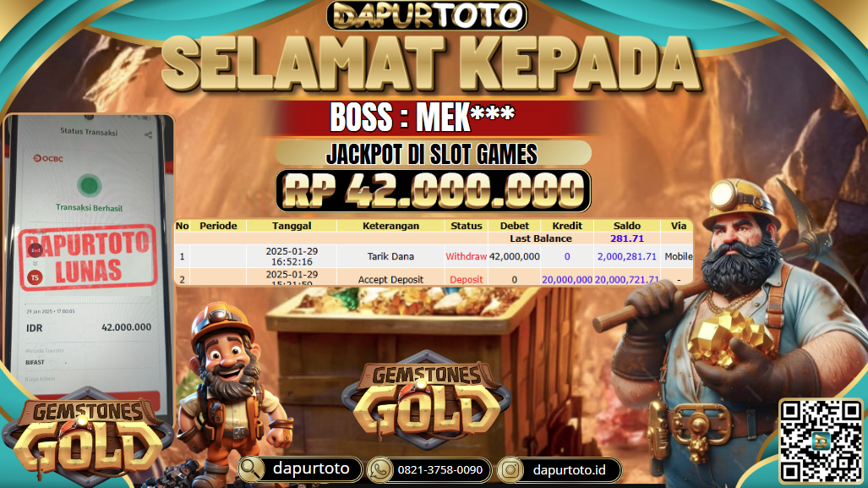Click the Withdraw status in row 1
This screenshot has height=488, width=868.
click(x=466, y=256)
